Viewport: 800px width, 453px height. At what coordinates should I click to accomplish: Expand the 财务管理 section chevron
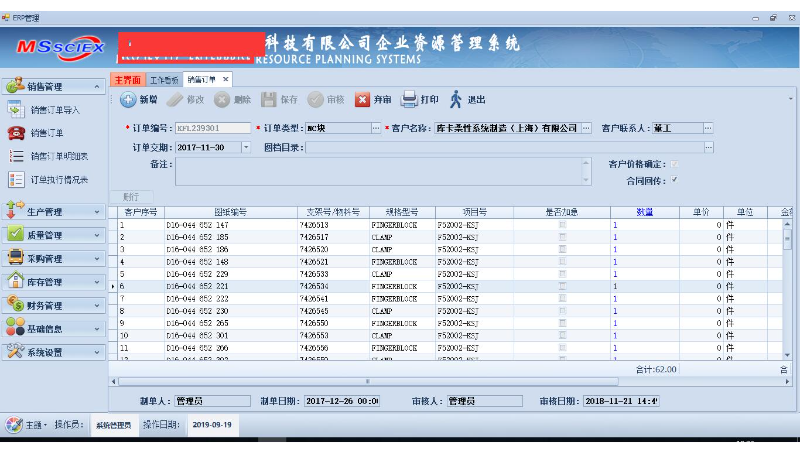[x=97, y=306]
